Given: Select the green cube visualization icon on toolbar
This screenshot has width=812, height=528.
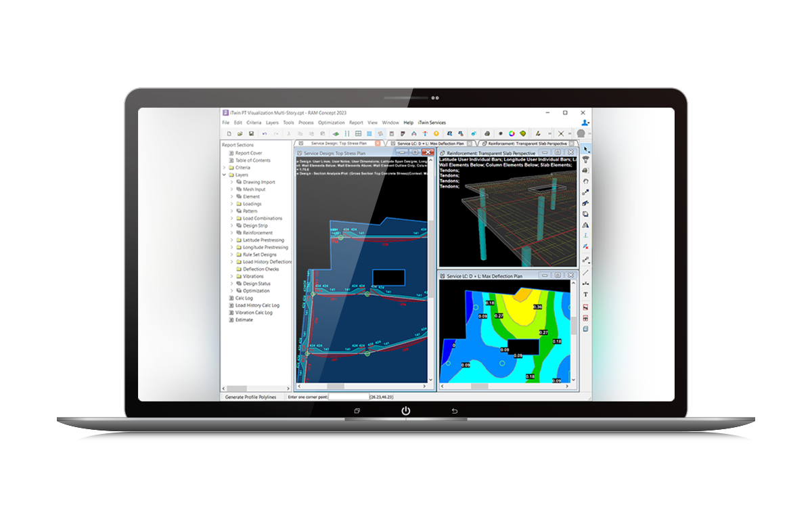Looking at the screenshot, I should (522, 134).
